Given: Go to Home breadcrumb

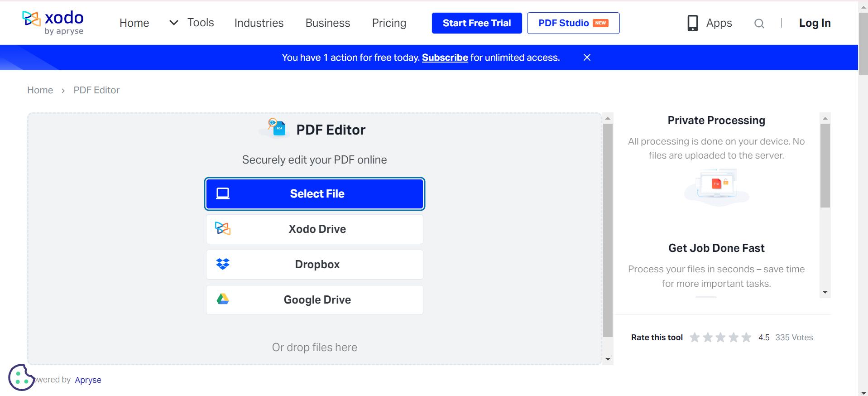Looking at the screenshot, I should point(40,90).
